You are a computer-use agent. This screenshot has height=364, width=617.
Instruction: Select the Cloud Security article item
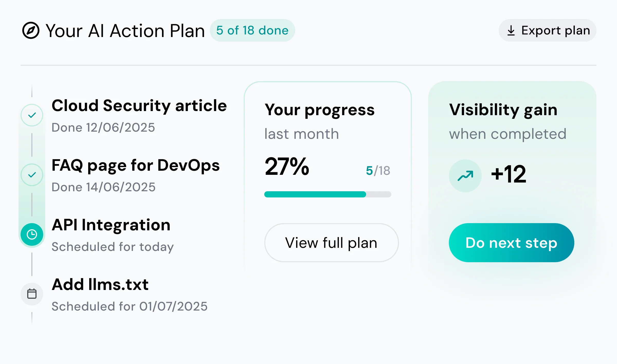coord(139,106)
